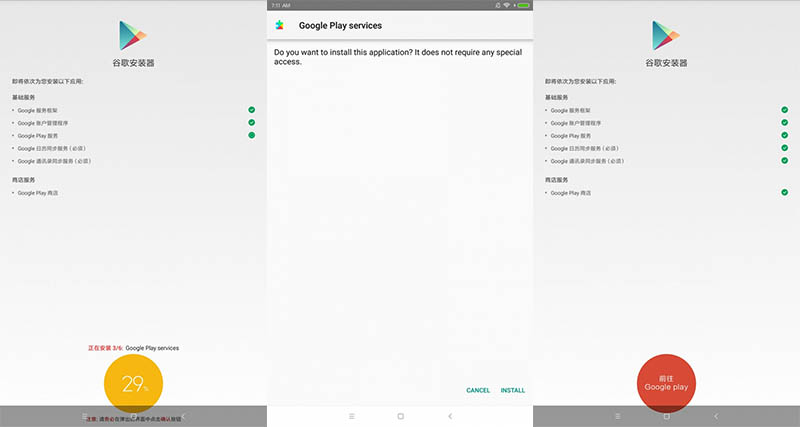Tap the Google 通讯录同步服务 row on the installing screen
This screenshot has width=800, height=427.
pos(133,161)
